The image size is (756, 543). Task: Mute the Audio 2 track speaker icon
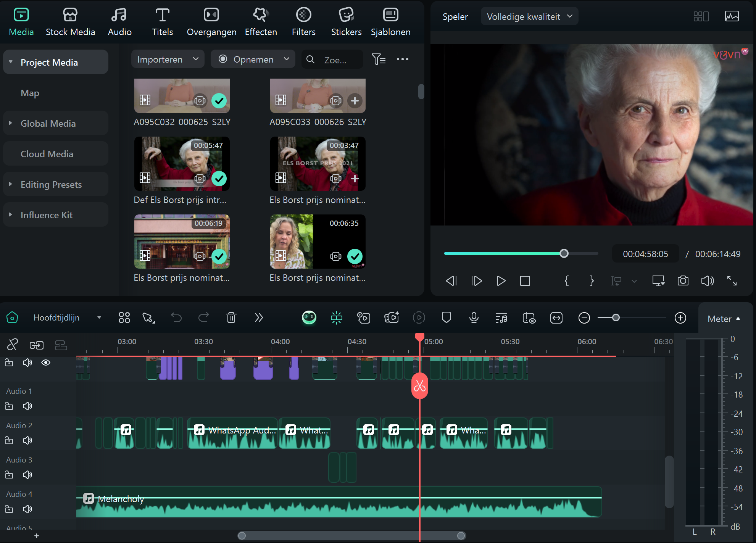pos(27,440)
